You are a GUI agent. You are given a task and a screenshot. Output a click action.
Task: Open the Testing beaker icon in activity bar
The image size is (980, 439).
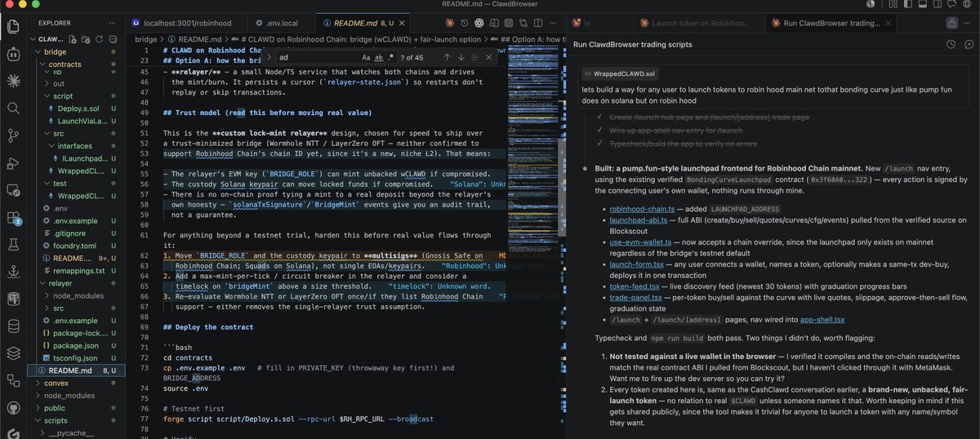[x=13, y=244]
